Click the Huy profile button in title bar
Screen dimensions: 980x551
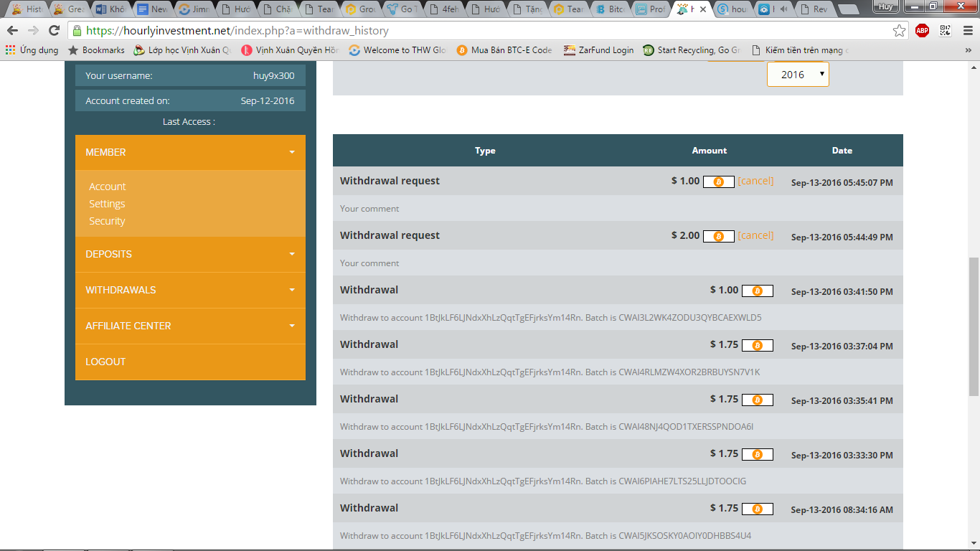tap(885, 6)
